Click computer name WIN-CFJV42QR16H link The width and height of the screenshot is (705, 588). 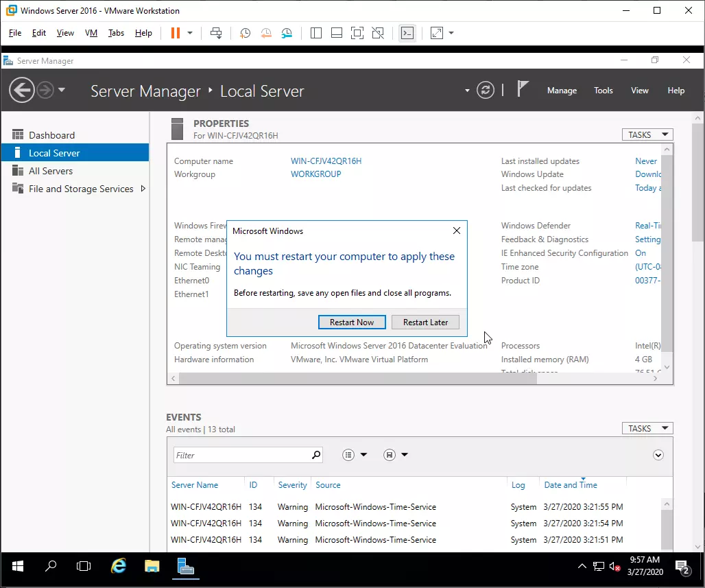pyautogui.click(x=326, y=161)
